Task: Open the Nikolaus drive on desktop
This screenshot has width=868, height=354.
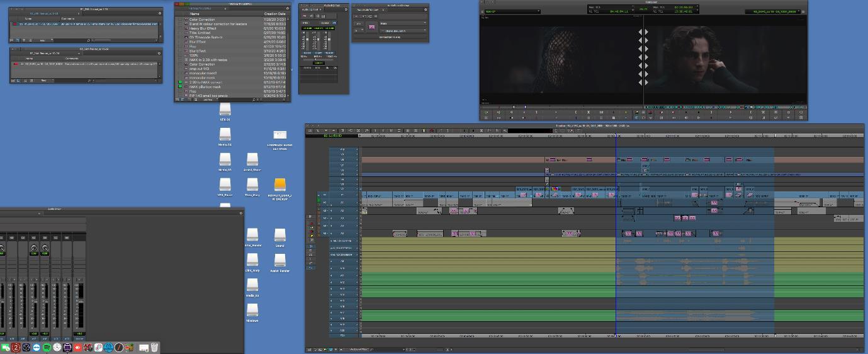Action: [x=252, y=309]
